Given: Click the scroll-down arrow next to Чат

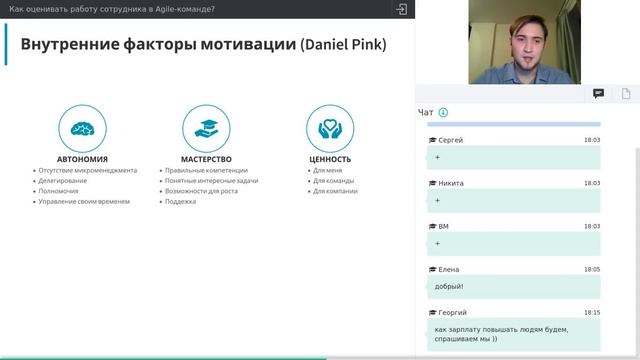Looking at the screenshot, I should click(x=443, y=112).
